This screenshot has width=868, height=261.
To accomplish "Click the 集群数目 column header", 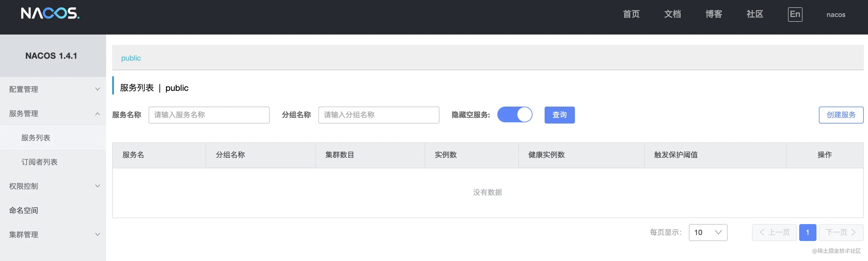I will point(370,155).
